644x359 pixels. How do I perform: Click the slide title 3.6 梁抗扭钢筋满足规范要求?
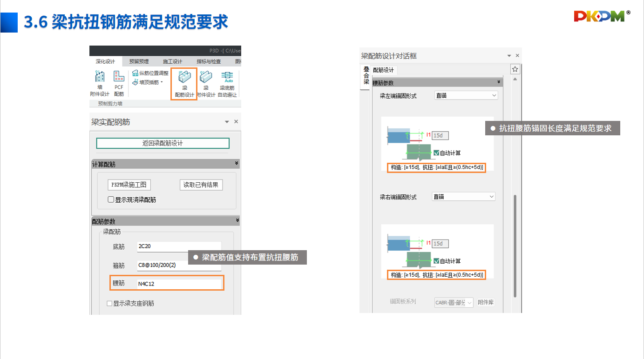click(x=126, y=22)
